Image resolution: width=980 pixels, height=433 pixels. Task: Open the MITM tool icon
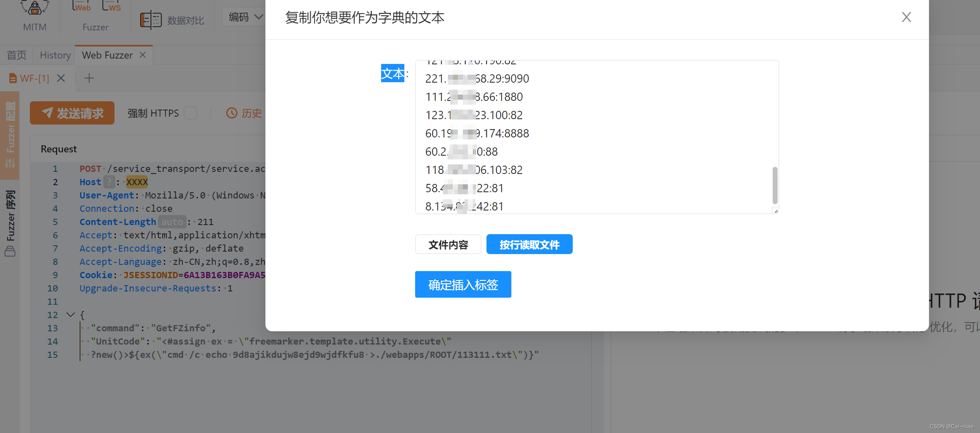35,17
